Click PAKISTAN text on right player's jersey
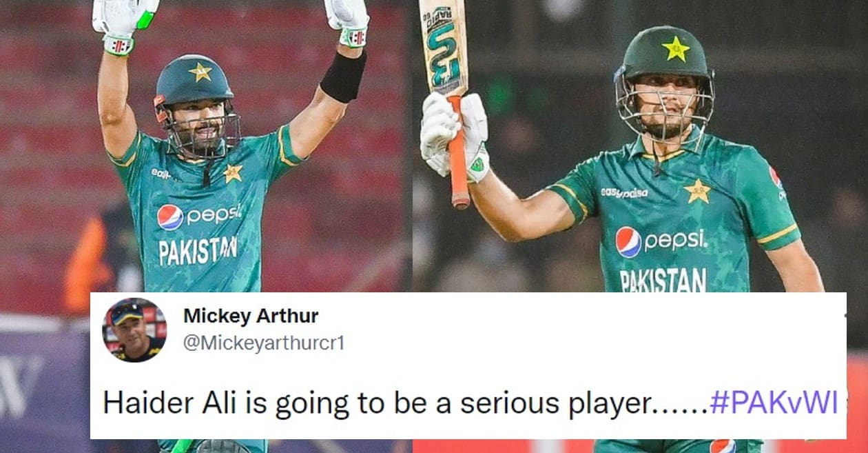 click(663, 281)
